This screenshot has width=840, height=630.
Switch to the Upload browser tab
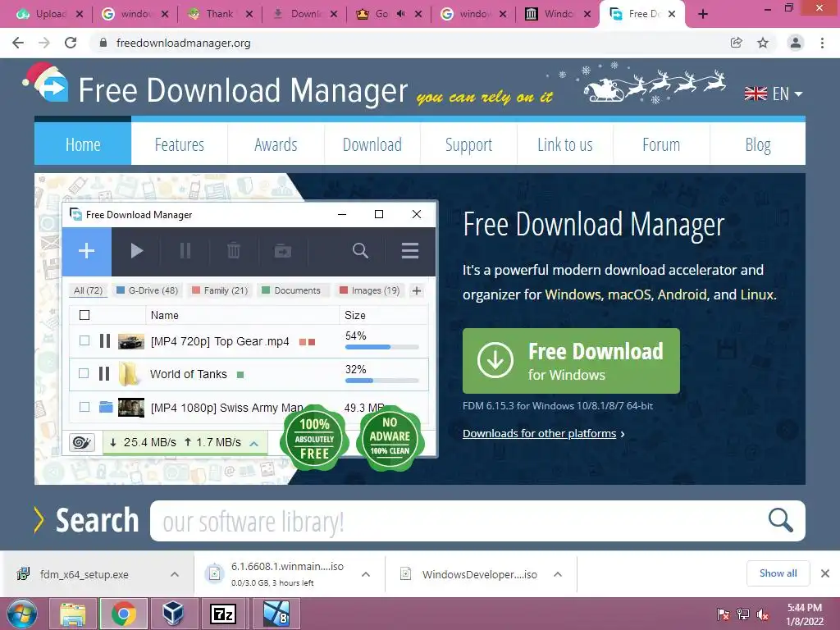50,14
